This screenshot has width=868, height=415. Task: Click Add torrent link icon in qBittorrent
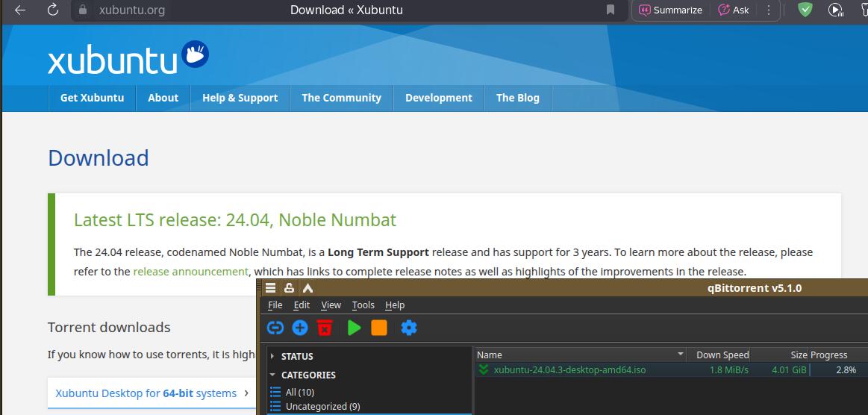275,328
